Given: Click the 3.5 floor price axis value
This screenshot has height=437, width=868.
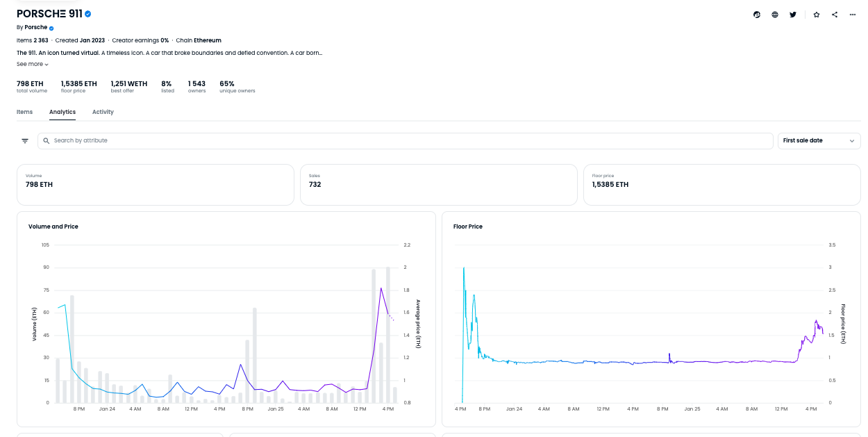Looking at the screenshot, I should 832,245.
